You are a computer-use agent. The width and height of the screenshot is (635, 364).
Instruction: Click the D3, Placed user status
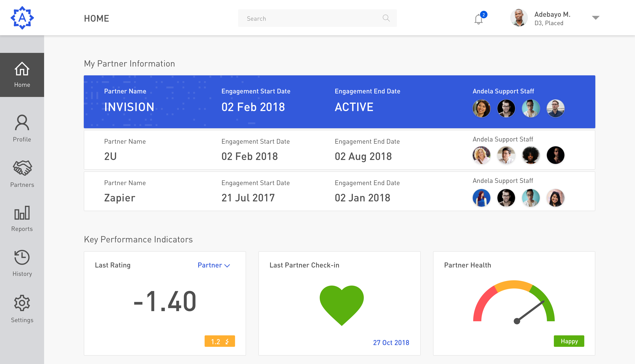[x=549, y=23]
